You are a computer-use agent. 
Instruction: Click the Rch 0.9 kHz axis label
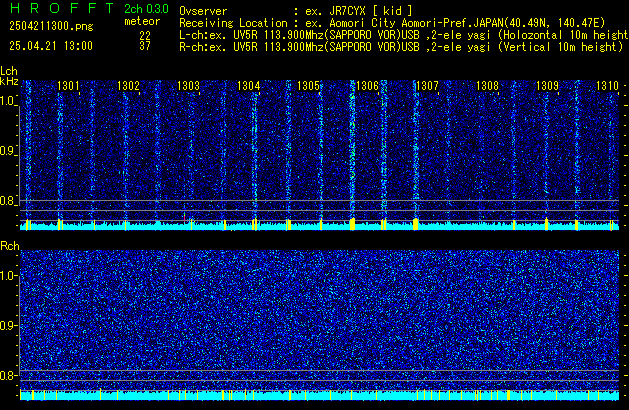[x=8, y=325]
